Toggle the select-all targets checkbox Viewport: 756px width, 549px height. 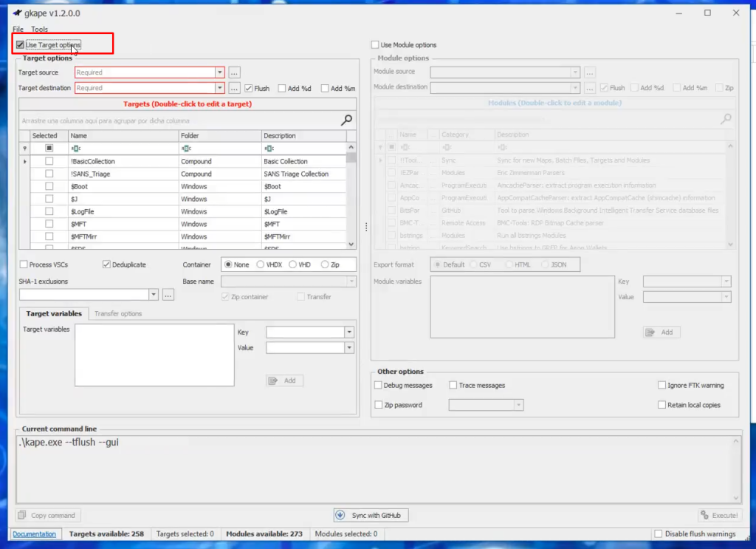pyautogui.click(x=49, y=148)
